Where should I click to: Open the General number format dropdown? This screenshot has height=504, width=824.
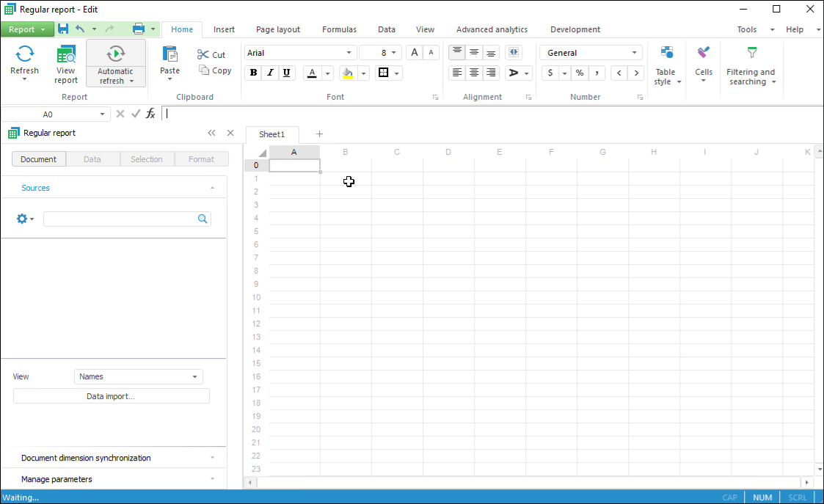click(634, 53)
